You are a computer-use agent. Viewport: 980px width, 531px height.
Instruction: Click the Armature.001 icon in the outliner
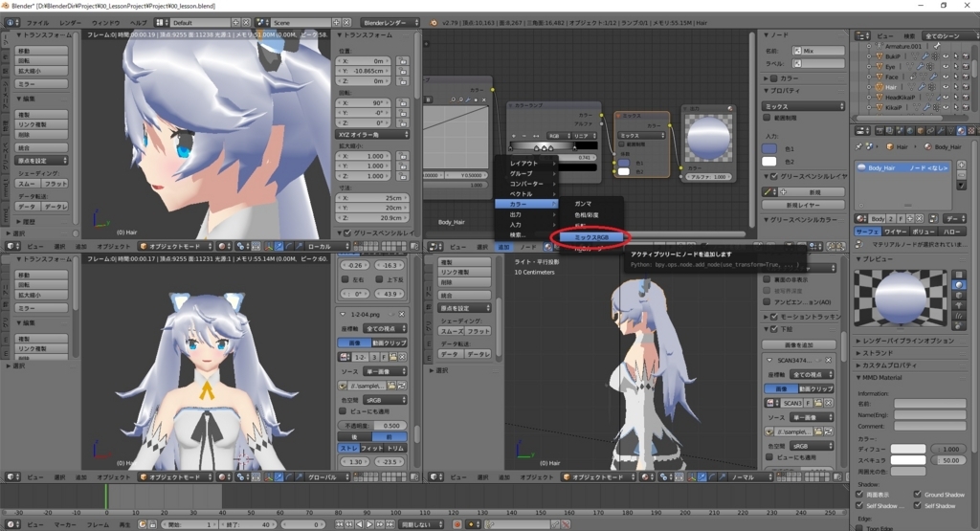pos(879,46)
